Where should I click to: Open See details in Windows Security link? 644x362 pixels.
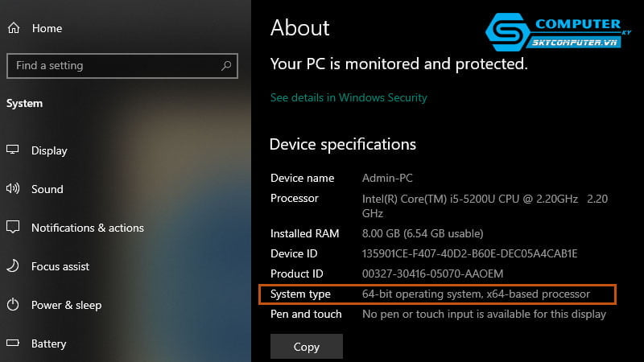[349, 97]
